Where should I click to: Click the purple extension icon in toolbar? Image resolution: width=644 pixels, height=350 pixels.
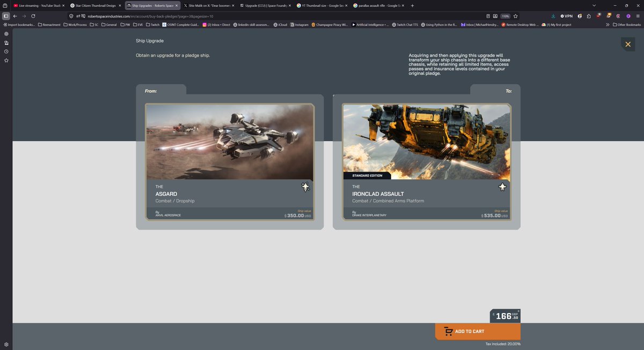click(x=628, y=16)
